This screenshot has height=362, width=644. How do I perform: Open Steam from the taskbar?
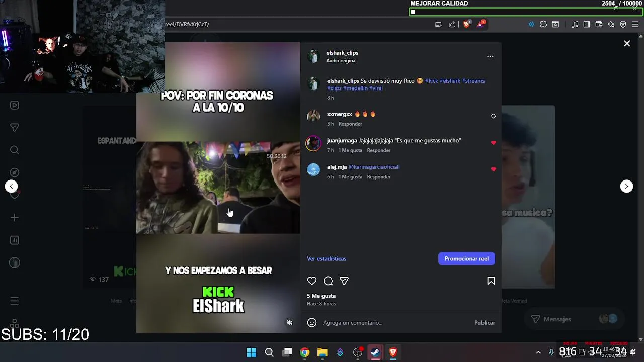coord(375,352)
